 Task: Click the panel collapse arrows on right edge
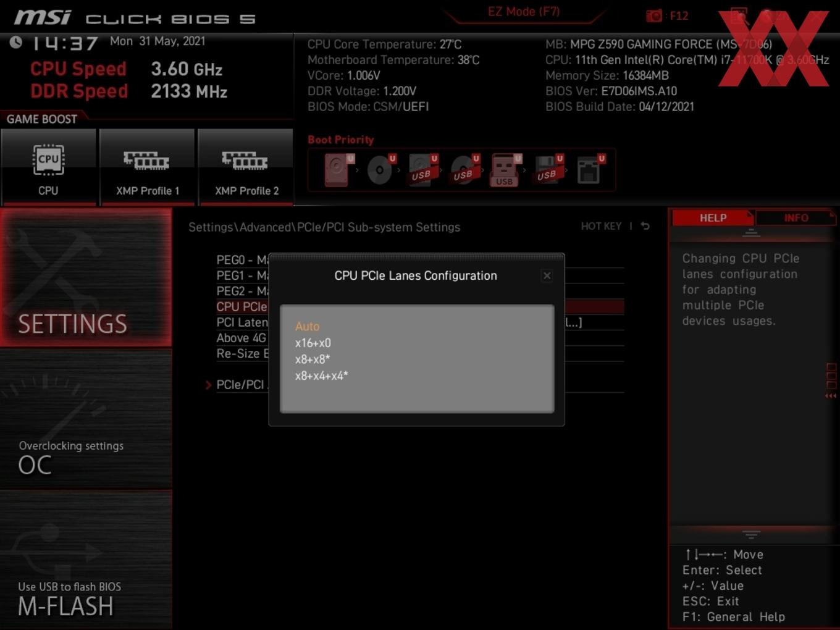pos(831,396)
